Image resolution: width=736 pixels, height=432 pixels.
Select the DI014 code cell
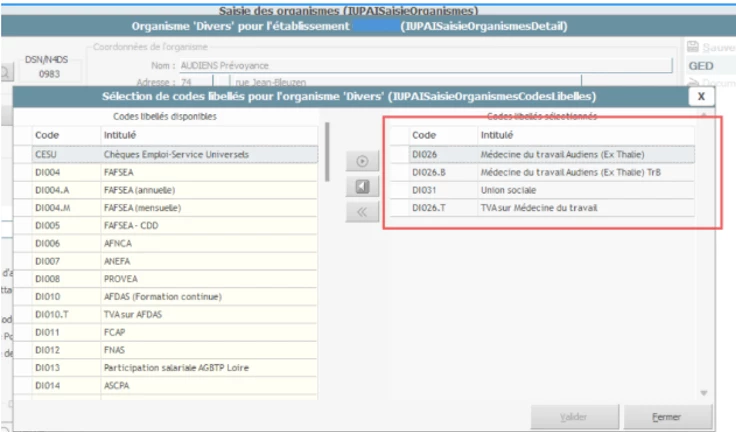click(x=66, y=386)
